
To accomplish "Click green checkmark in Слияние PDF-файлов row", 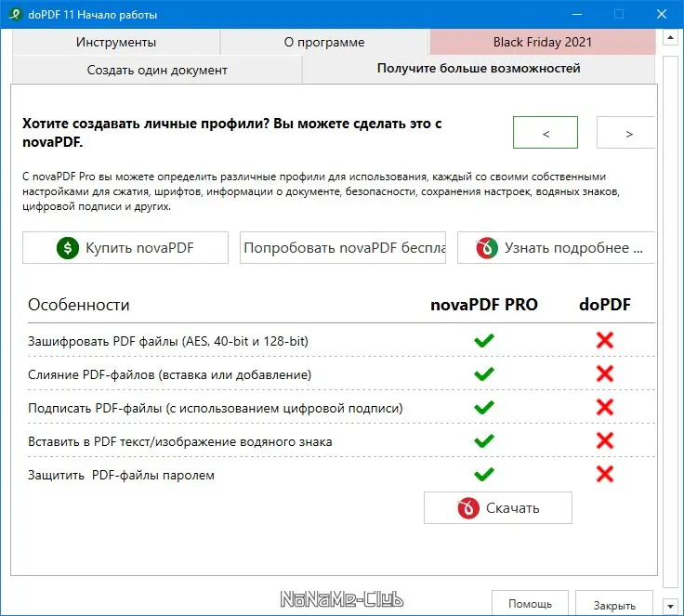I will point(484,374).
